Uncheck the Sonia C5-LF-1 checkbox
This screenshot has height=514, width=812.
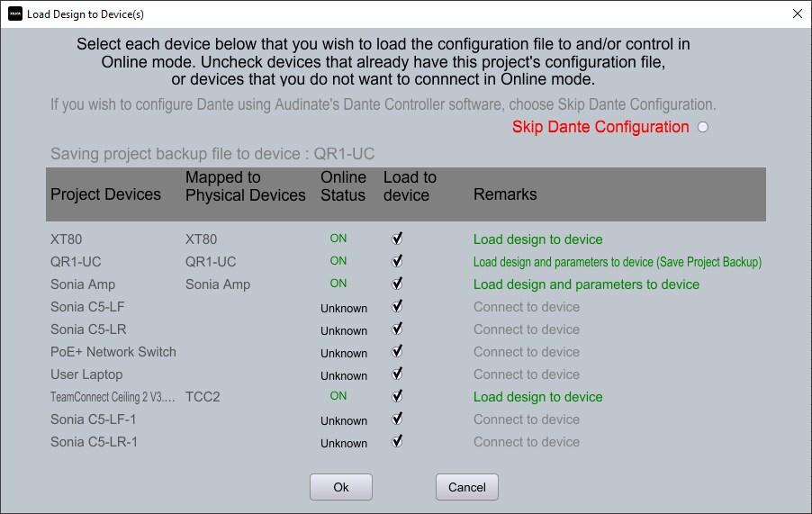(397, 419)
